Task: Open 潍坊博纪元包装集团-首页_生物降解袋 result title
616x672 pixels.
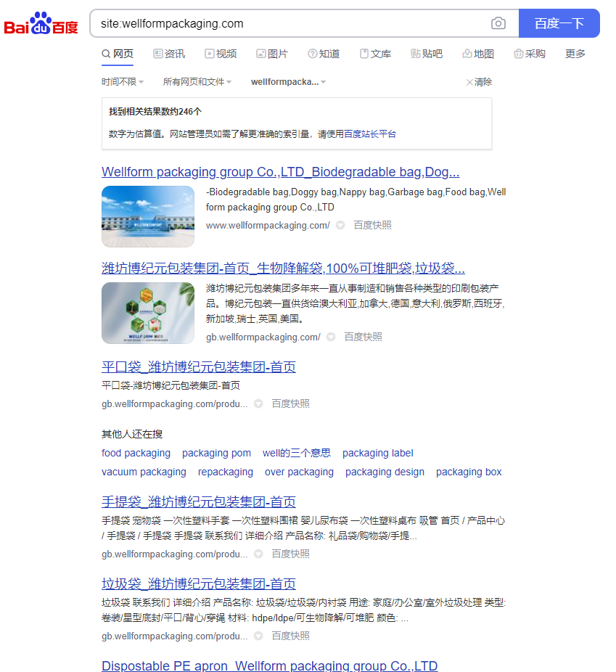Action: (x=283, y=269)
